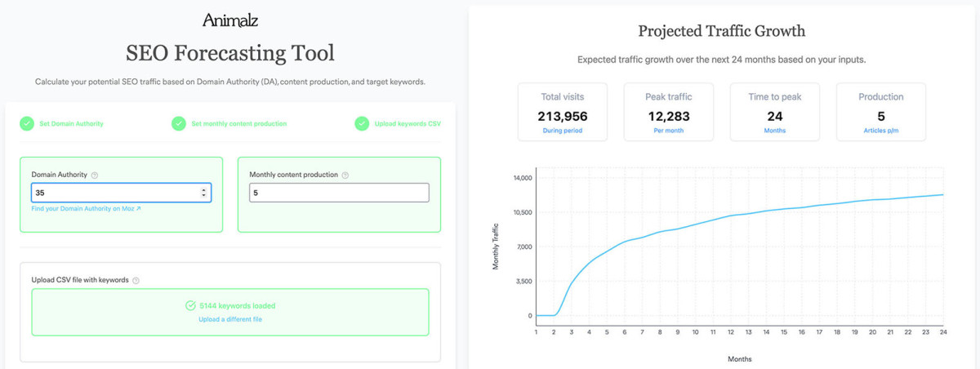
Task: Click the Animalz logo
Action: (229, 20)
